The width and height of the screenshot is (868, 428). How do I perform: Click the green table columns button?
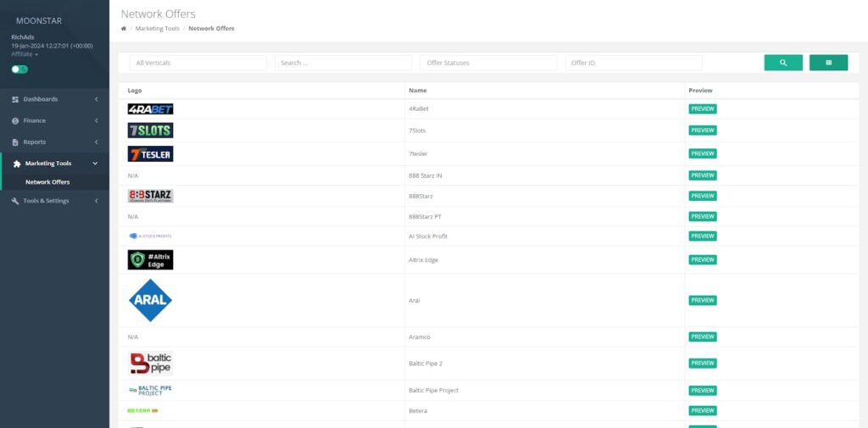coord(828,63)
